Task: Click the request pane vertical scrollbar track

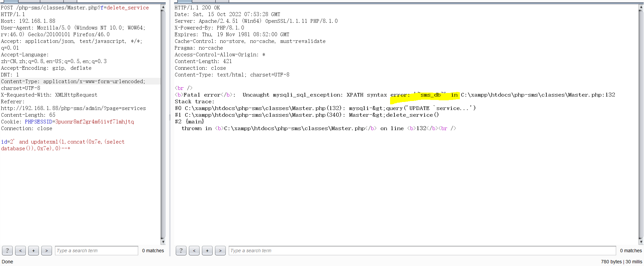Action: pyautogui.click(x=163, y=124)
